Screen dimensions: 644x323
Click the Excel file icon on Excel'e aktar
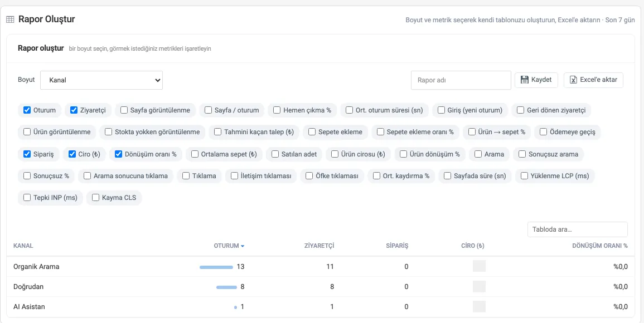click(573, 80)
